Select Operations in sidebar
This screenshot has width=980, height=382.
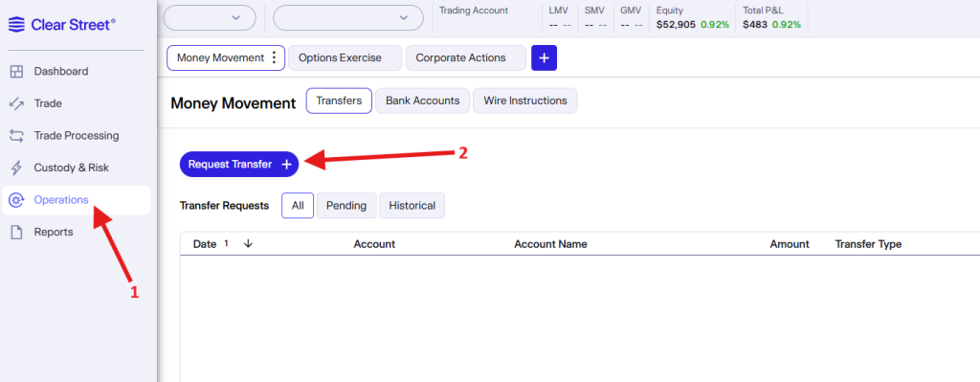coord(77,200)
